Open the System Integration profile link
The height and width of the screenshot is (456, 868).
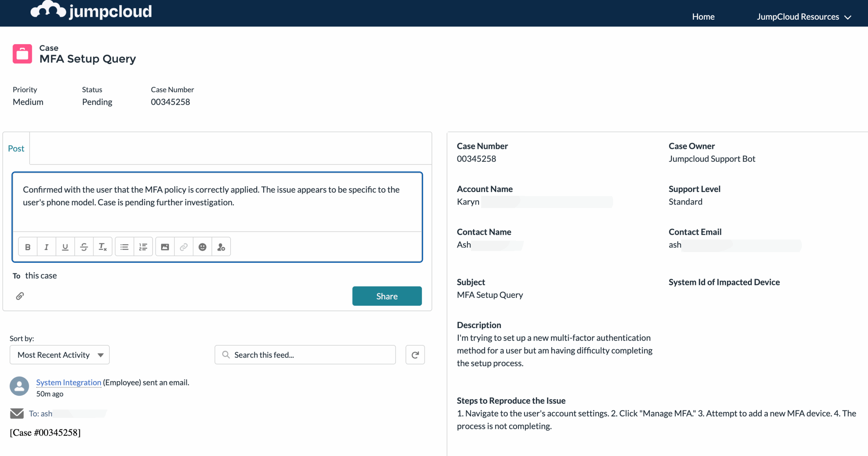tap(68, 382)
